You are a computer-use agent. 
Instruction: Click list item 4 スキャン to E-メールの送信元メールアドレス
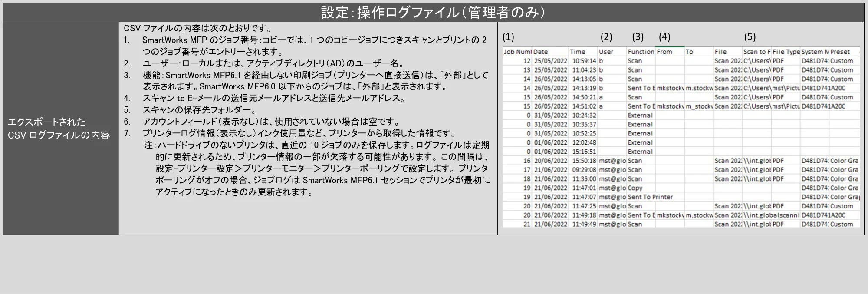[x=265, y=98]
